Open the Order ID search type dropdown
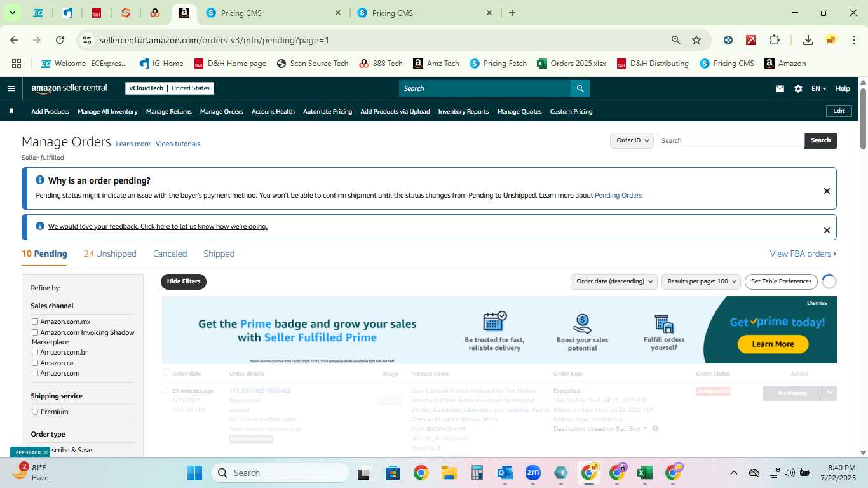 632,140
